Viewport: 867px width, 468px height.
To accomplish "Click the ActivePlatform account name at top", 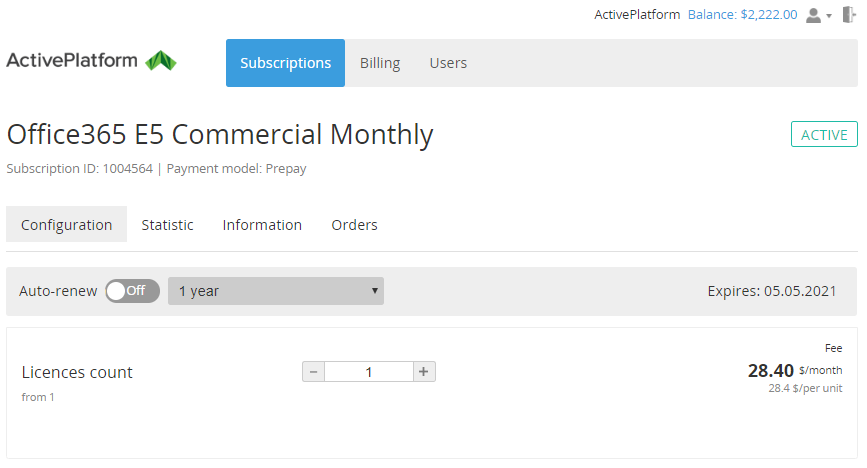I will (637, 15).
